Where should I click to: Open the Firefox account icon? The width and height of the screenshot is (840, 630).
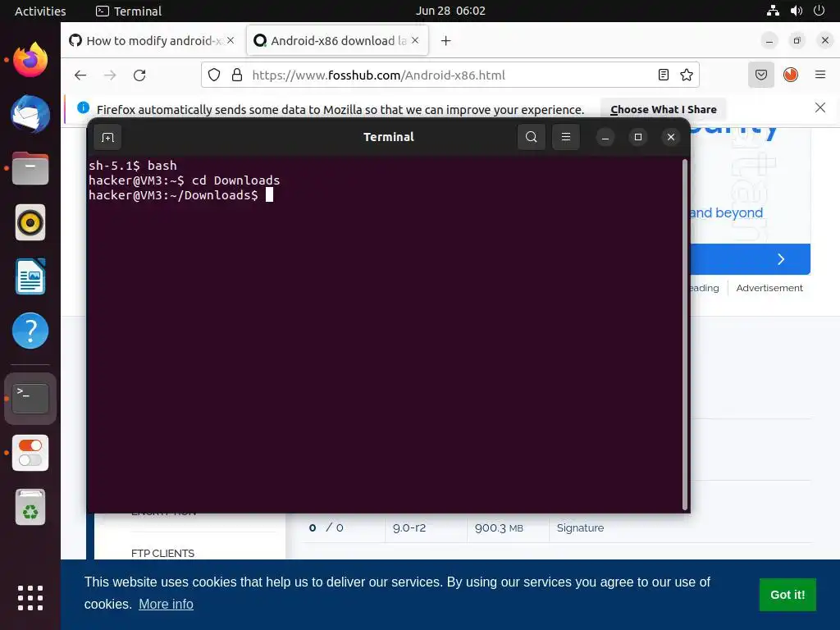click(x=791, y=75)
